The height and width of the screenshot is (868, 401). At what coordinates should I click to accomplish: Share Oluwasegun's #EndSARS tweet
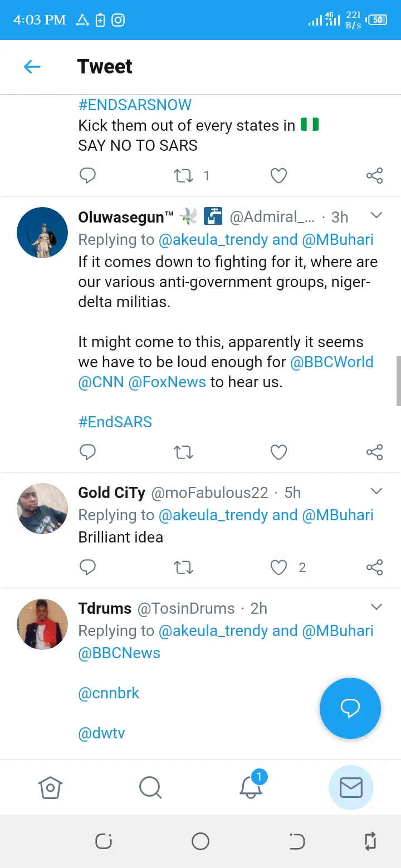[x=374, y=452]
